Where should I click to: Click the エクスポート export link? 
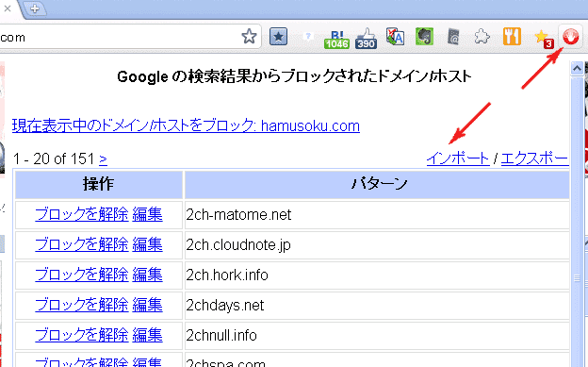click(x=534, y=158)
